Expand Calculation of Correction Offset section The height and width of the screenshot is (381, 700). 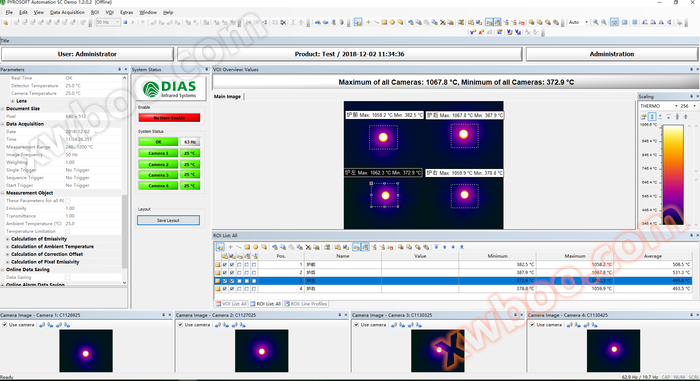(x=8, y=254)
